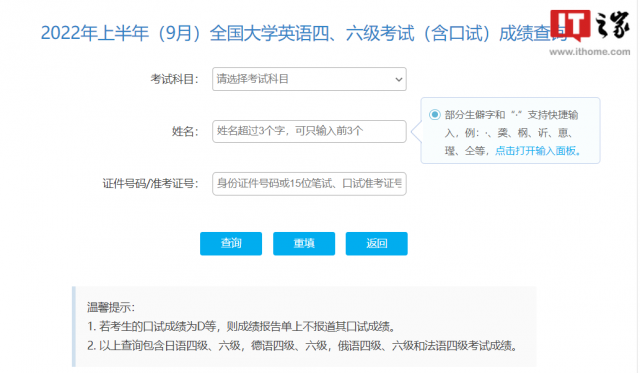
Task: Click the 姓名 field label
Action: pyautogui.click(x=185, y=131)
